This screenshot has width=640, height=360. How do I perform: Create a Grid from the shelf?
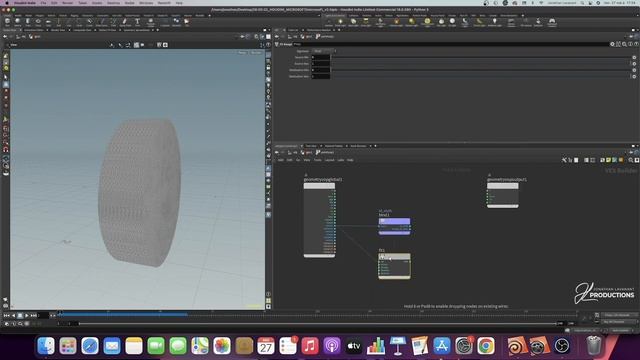pos(48,22)
